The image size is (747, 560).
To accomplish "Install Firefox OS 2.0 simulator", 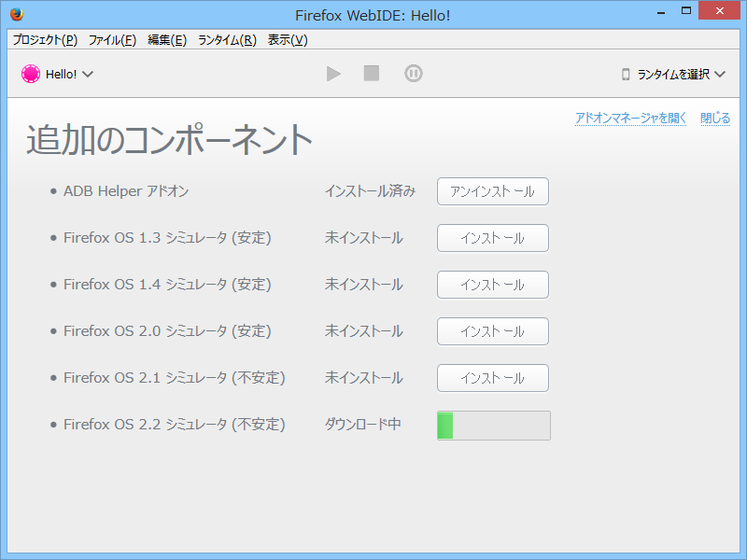I will pyautogui.click(x=492, y=331).
